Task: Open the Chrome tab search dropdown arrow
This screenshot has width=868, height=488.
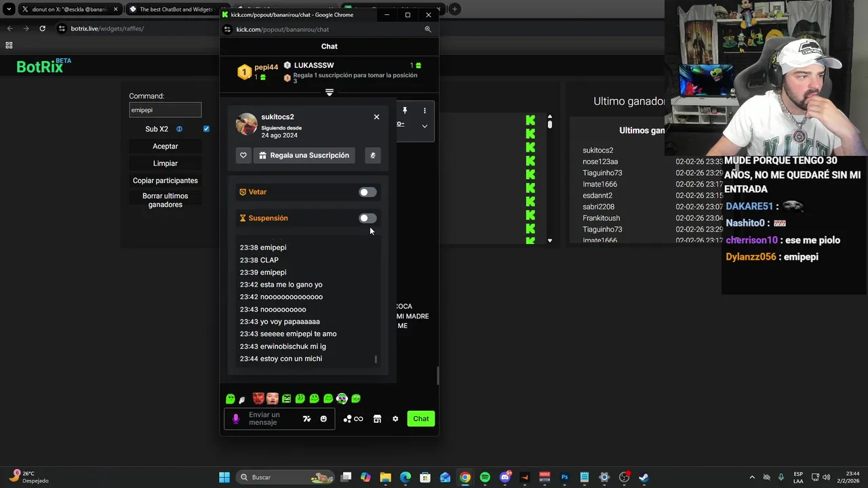Action: (9, 9)
